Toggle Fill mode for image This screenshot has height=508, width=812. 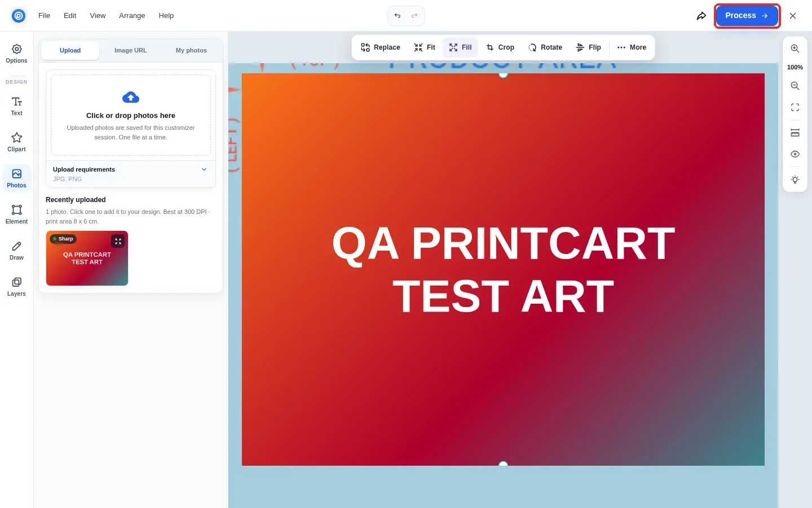tap(461, 47)
